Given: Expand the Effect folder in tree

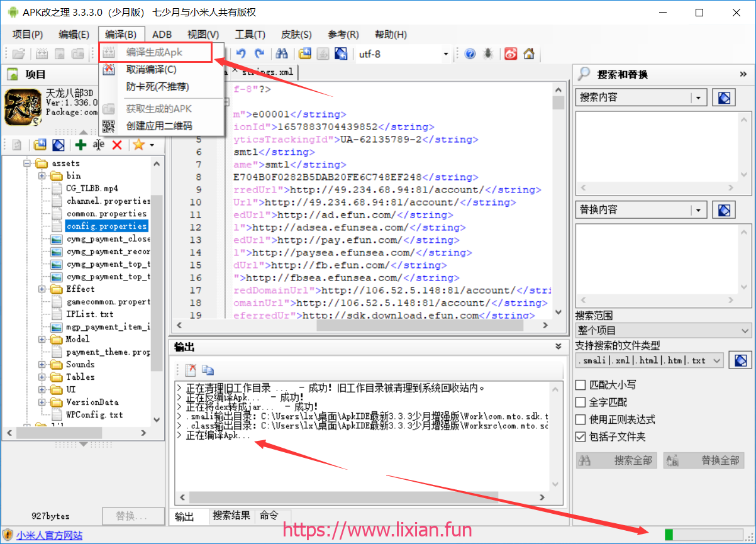Looking at the screenshot, I should click(42, 289).
